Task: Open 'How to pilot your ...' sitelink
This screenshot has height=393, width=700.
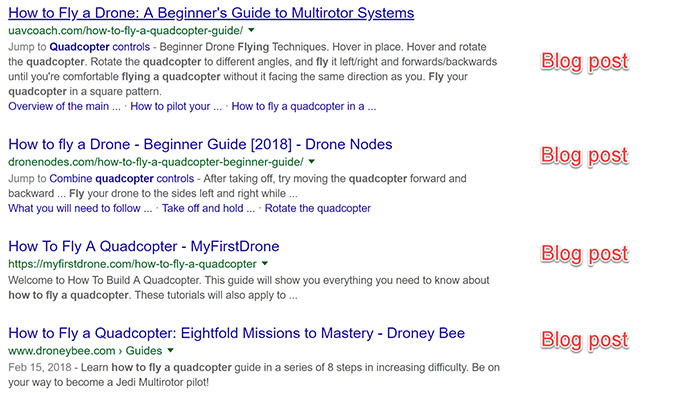Action: coord(176,106)
